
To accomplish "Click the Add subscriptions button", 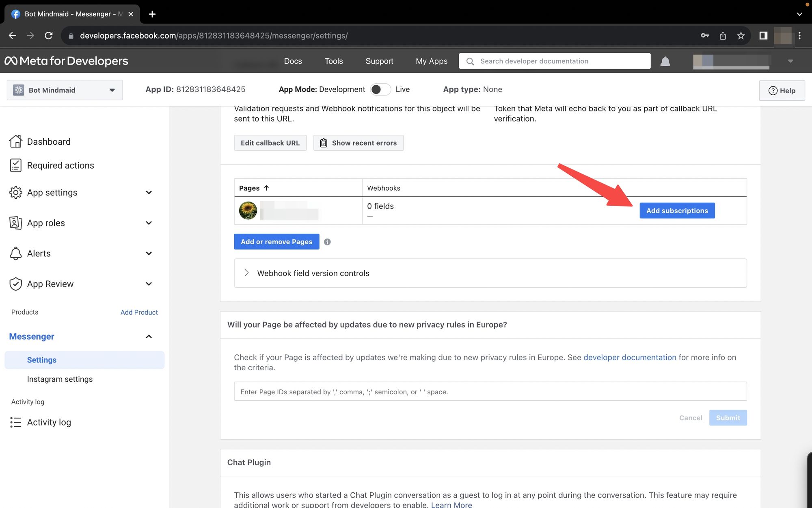I will 677,211.
